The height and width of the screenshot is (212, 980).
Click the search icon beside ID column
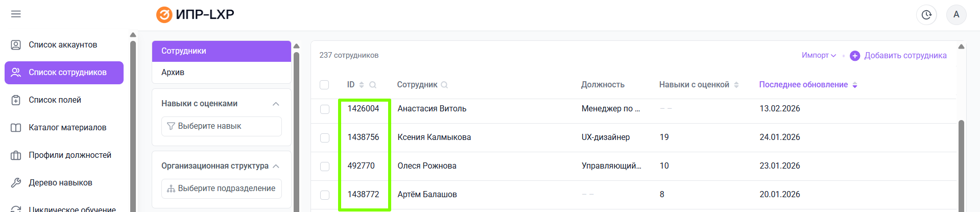(373, 85)
